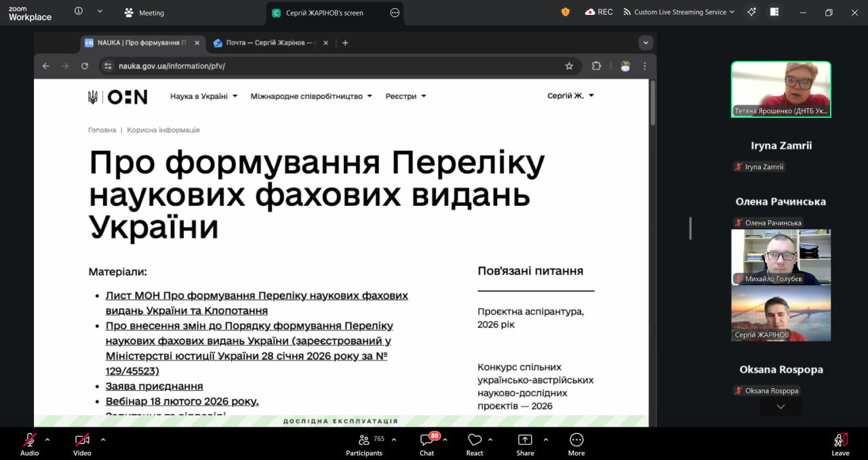The image size is (868, 460).
Task: Open the Participants panel icon
Action: pos(364,440)
